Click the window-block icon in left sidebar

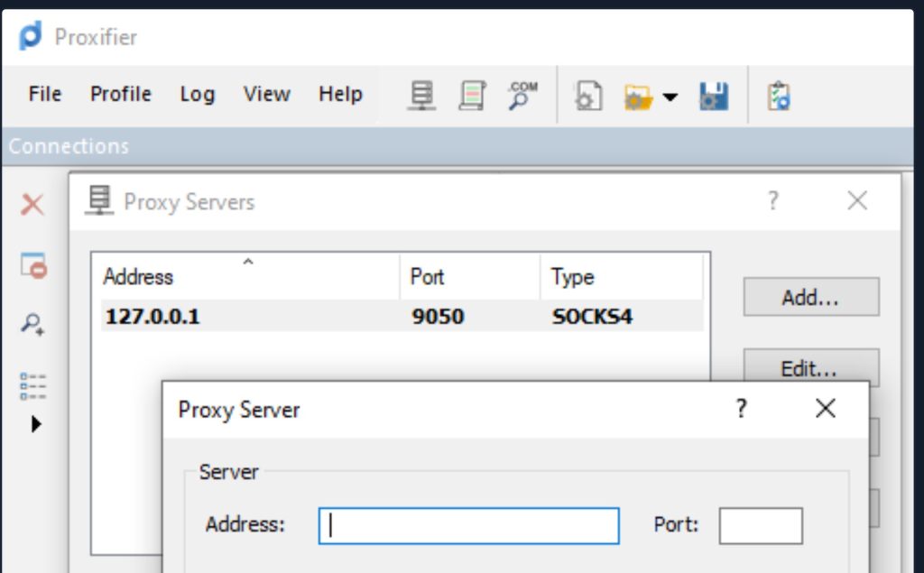pyautogui.click(x=33, y=265)
